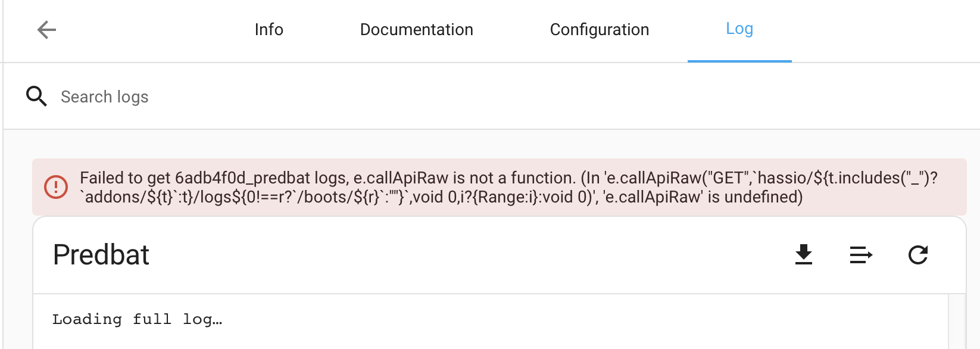Download the Predbat log file
Image resolution: width=980 pixels, height=349 pixels.
point(804,255)
